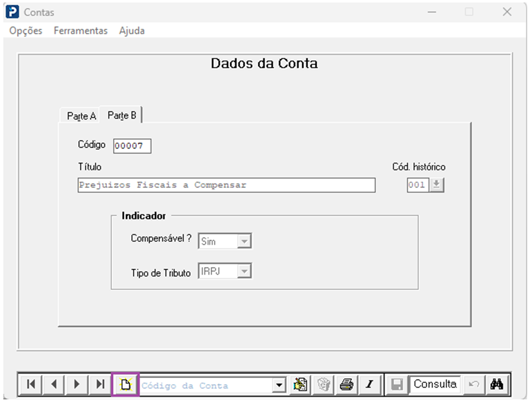Viewport: 532px width, 401px height.
Task: Minimize the Contas window
Action: click(432, 12)
